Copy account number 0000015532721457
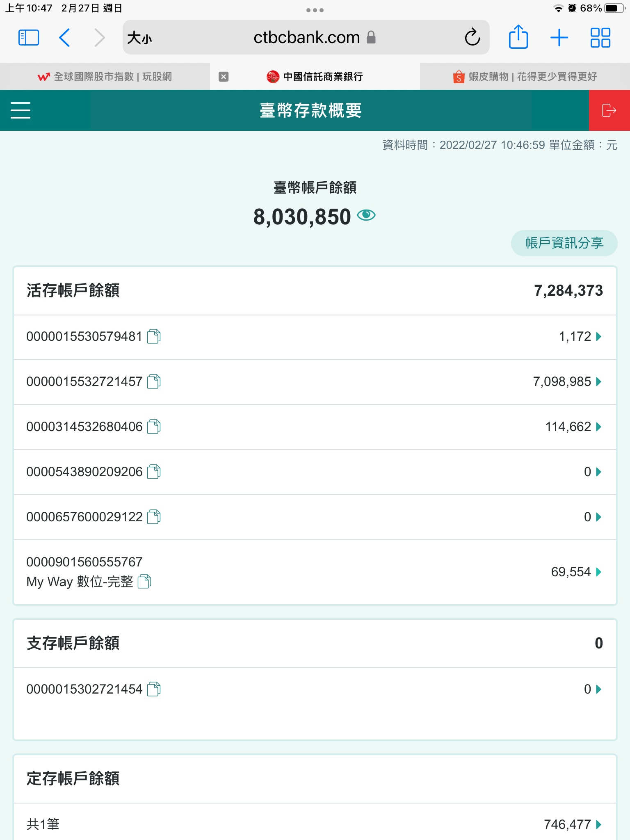 coord(154,381)
